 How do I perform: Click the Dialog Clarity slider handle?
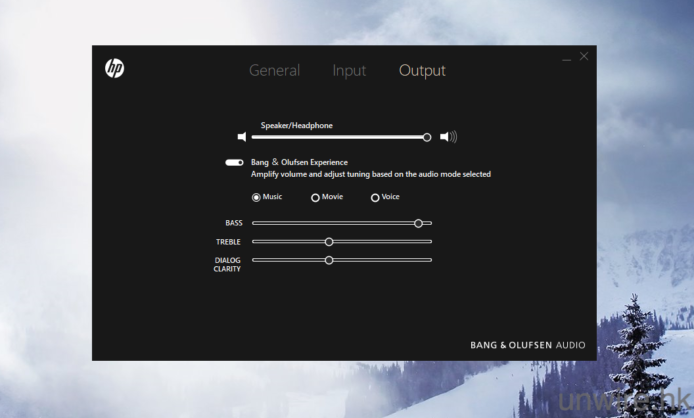point(329,260)
